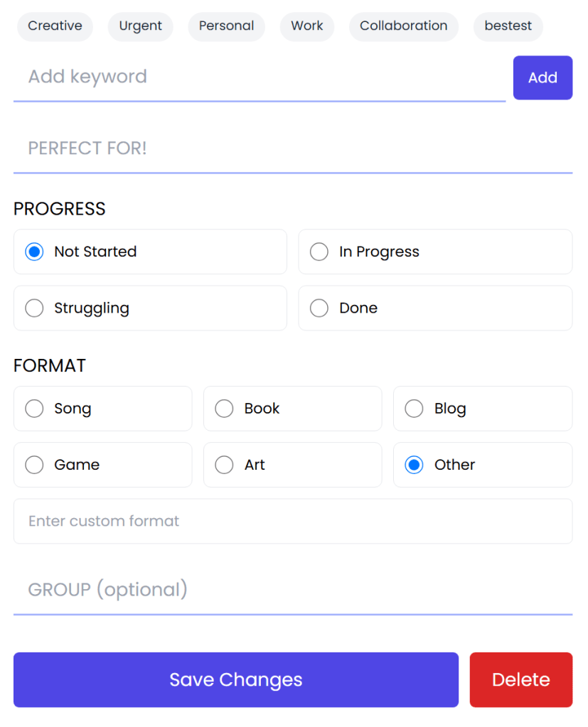Select Song as the format
588x727 pixels.
click(34, 409)
